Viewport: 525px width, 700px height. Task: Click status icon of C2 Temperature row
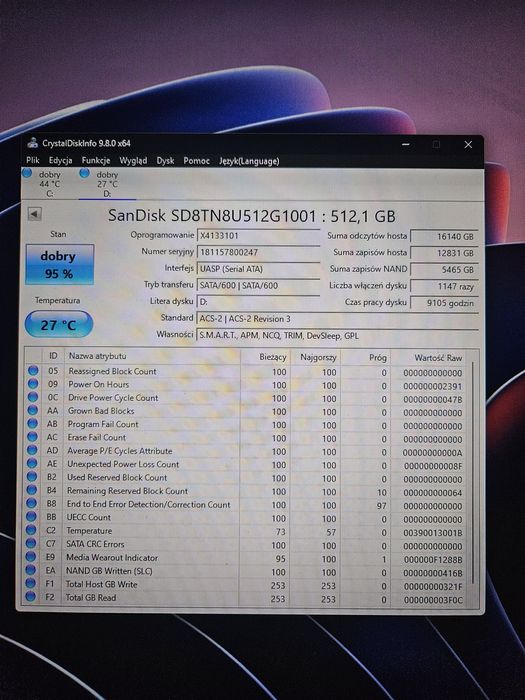[31, 530]
